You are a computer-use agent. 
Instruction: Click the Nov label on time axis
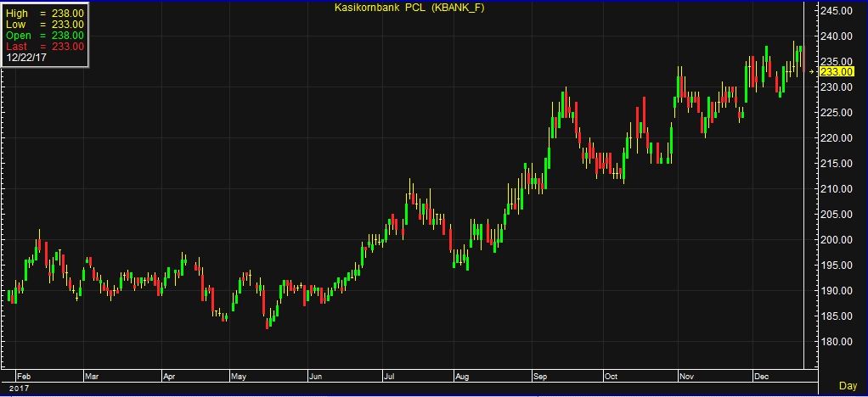tap(687, 377)
